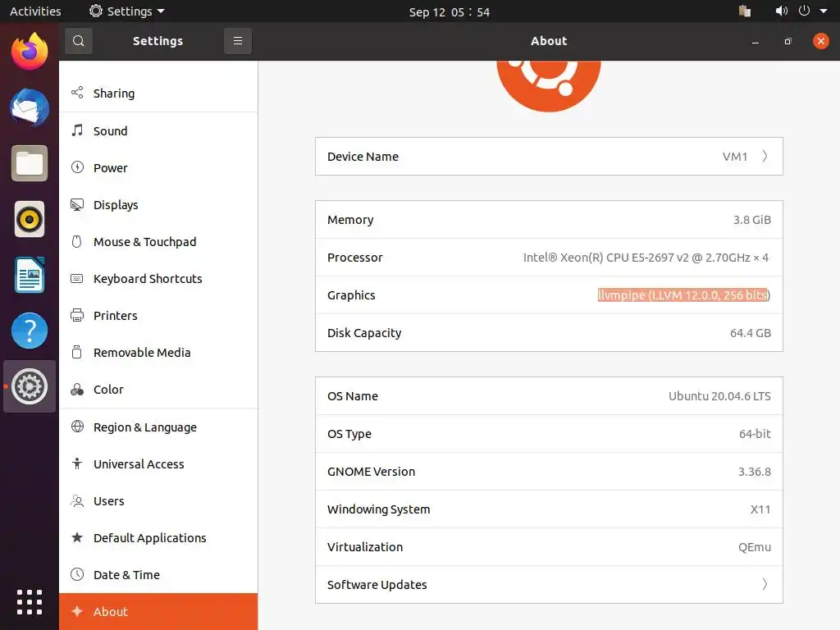Open the Settings app menu dropdown arrow

coord(161,11)
